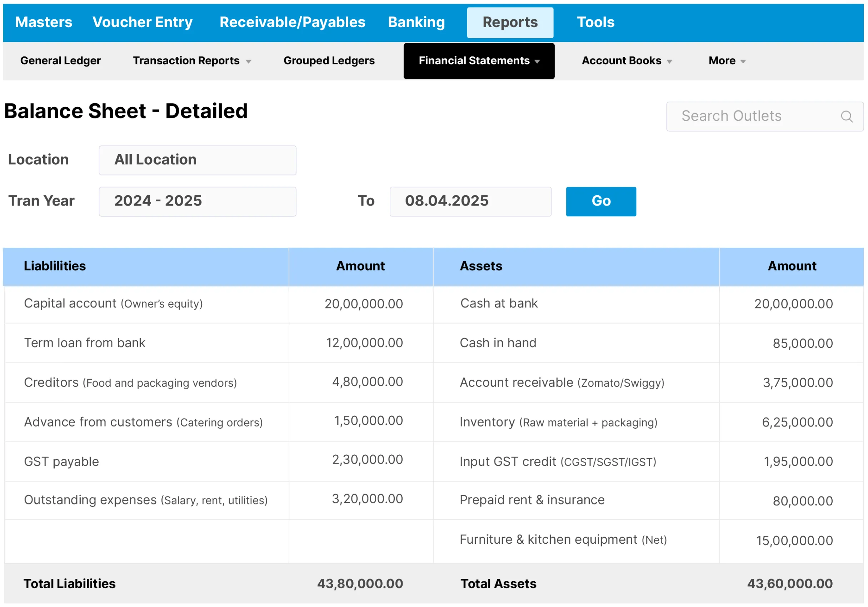Screen dimensions: 868x607
Task: Click amount 1,50,000.00 for customer advances
Action: point(369,421)
